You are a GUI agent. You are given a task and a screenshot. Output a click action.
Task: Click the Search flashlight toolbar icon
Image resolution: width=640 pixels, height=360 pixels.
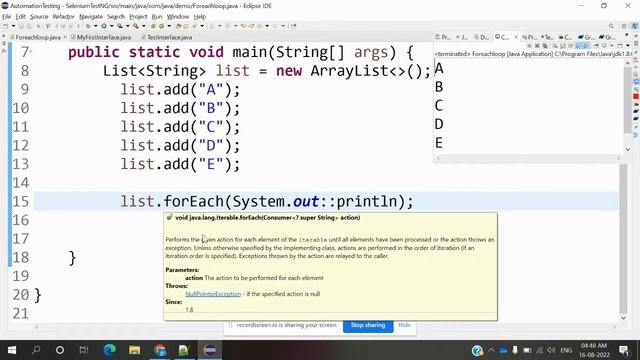tap(195, 26)
